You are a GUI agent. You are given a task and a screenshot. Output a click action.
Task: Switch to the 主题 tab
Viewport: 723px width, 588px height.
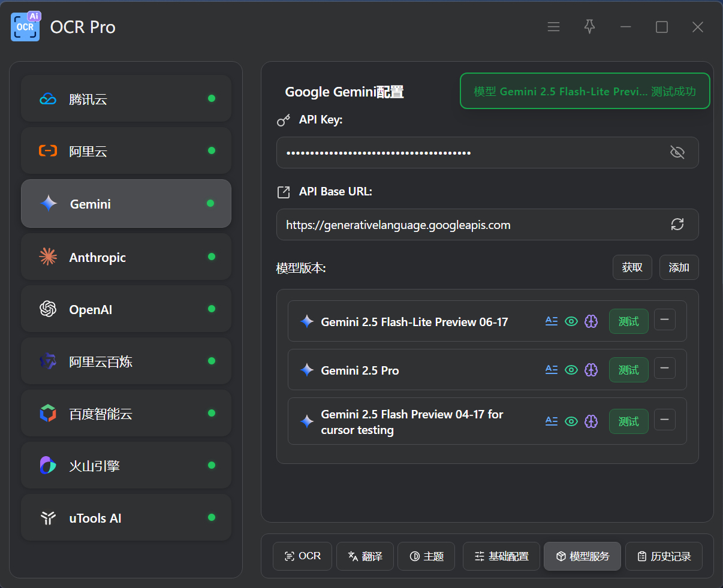pos(426,556)
